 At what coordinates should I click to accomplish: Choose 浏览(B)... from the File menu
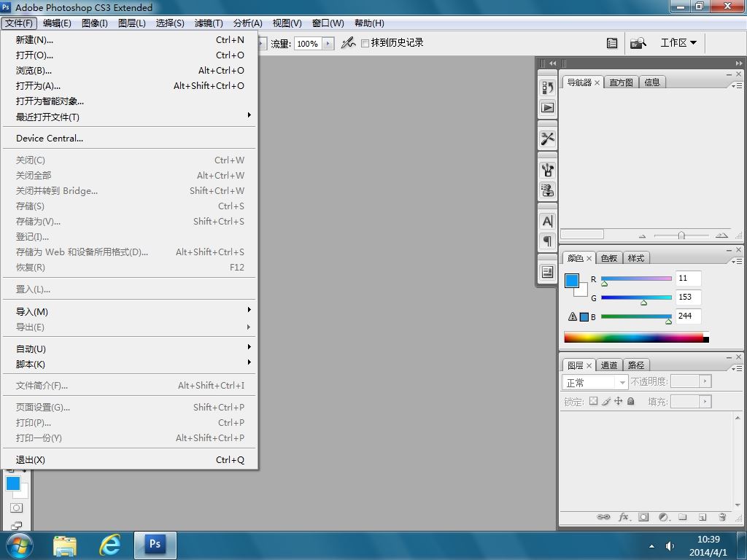click(130, 71)
